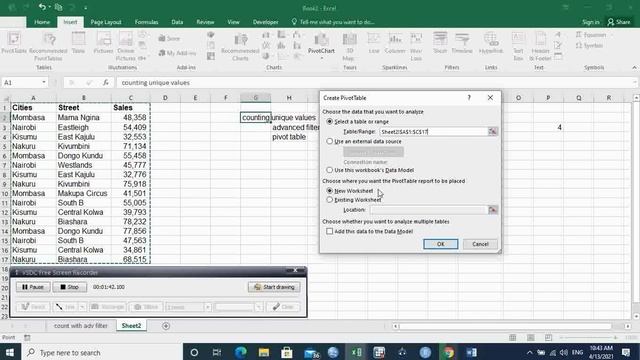Click the Store add-in icon
The image size is (640, 360).
point(169,38)
